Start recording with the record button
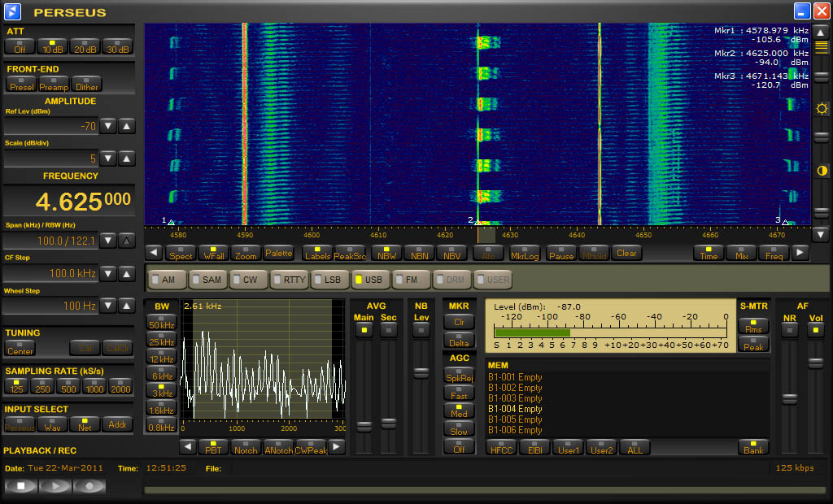The width and height of the screenshot is (833, 504). (x=89, y=486)
